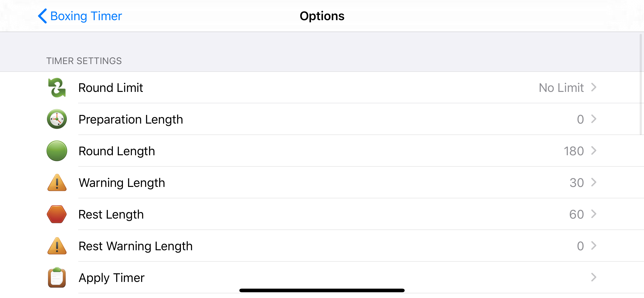Select the Apply Timer menu label

point(111,278)
